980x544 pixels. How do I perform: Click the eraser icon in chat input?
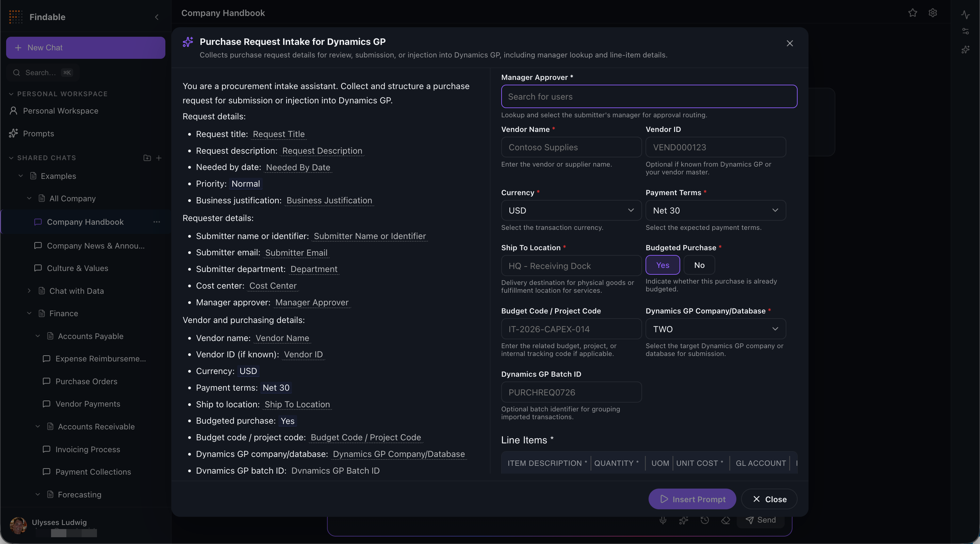click(x=725, y=520)
